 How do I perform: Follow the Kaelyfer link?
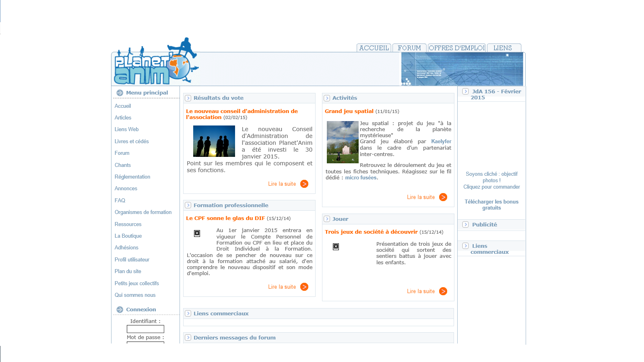click(441, 142)
